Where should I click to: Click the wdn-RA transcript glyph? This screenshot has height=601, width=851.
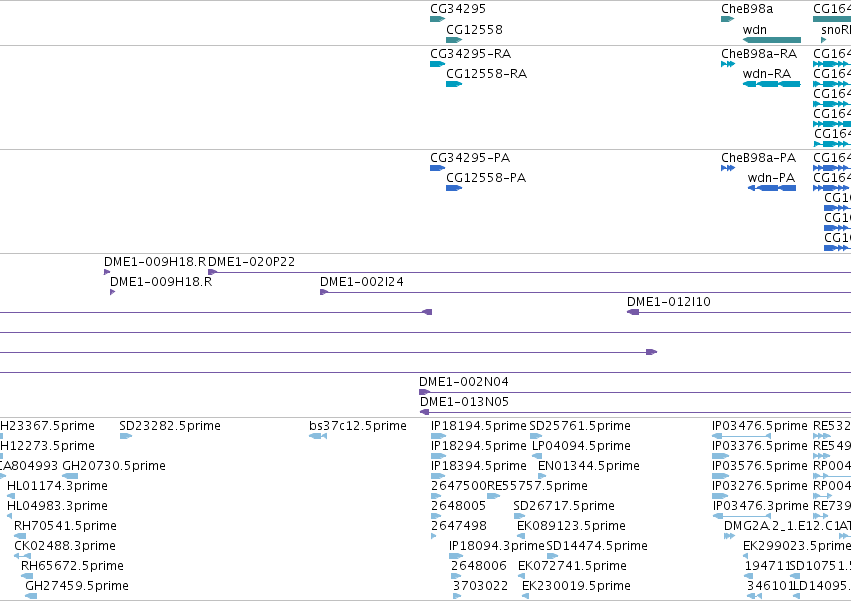[772, 84]
